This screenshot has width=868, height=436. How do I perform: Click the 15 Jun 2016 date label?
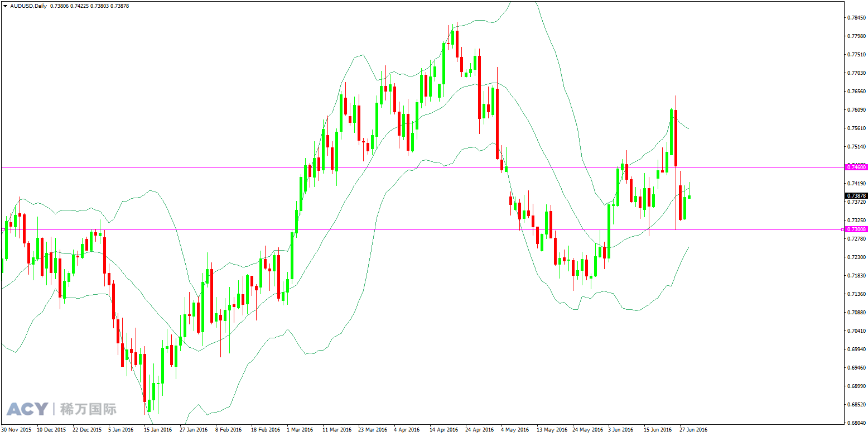[x=658, y=430]
